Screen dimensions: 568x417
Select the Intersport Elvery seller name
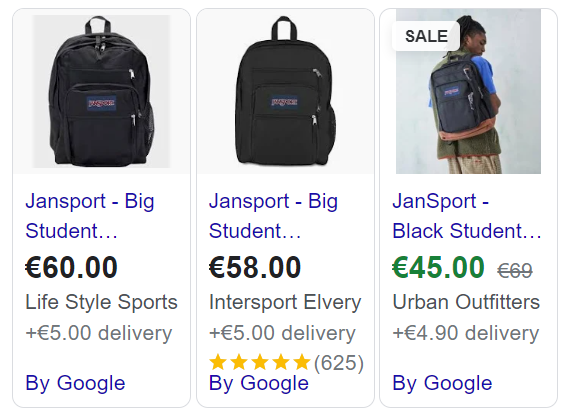[x=285, y=302]
